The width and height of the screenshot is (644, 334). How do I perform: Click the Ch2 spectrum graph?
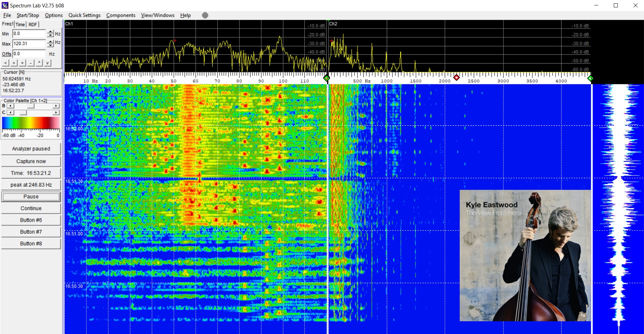[459, 46]
